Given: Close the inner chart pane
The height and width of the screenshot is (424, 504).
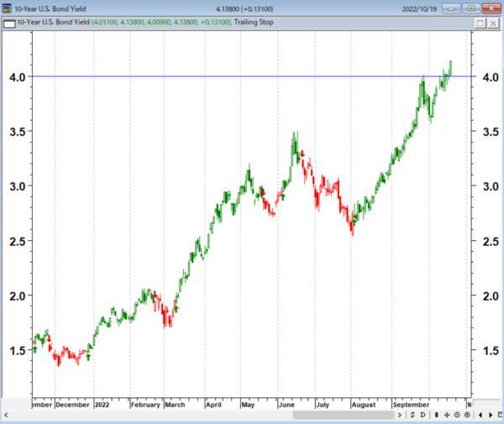Looking at the screenshot, I should 493,24.
